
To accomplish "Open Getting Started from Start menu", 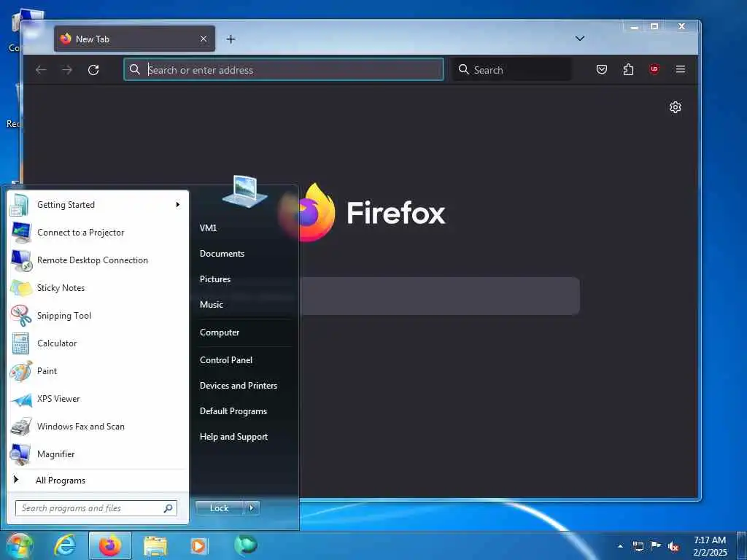I will (98, 205).
